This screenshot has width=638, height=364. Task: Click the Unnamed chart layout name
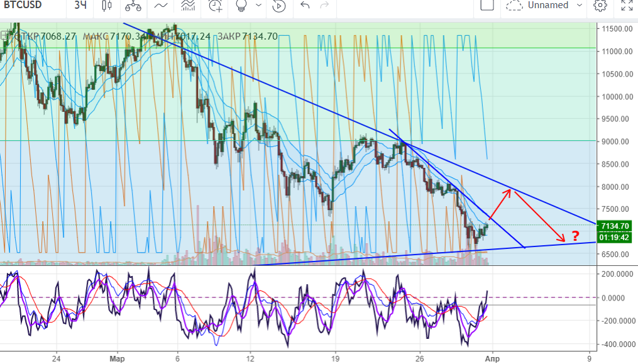(x=548, y=6)
